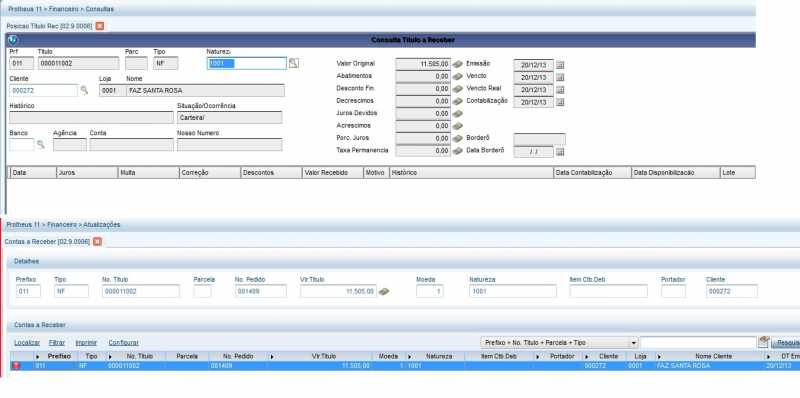Open the Natureza lookup magnifier icon
Image resolution: width=800 pixels, height=398 pixels.
(293, 63)
